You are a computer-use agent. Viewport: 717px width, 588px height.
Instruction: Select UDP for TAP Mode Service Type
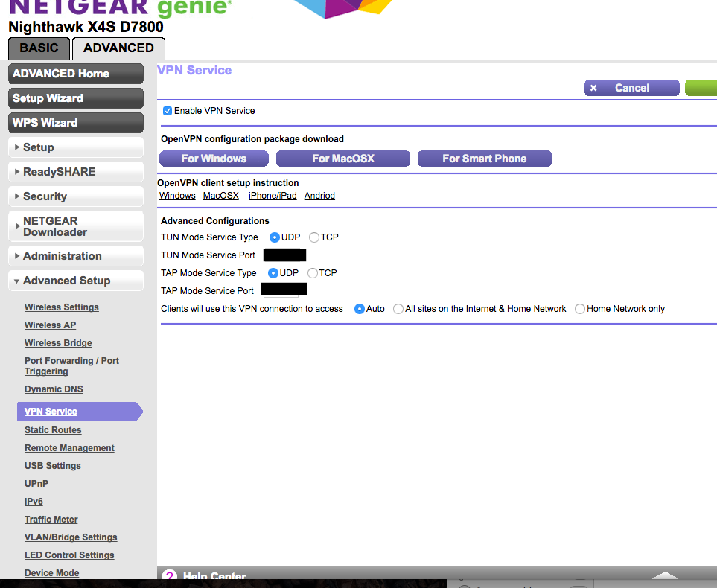click(273, 273)
